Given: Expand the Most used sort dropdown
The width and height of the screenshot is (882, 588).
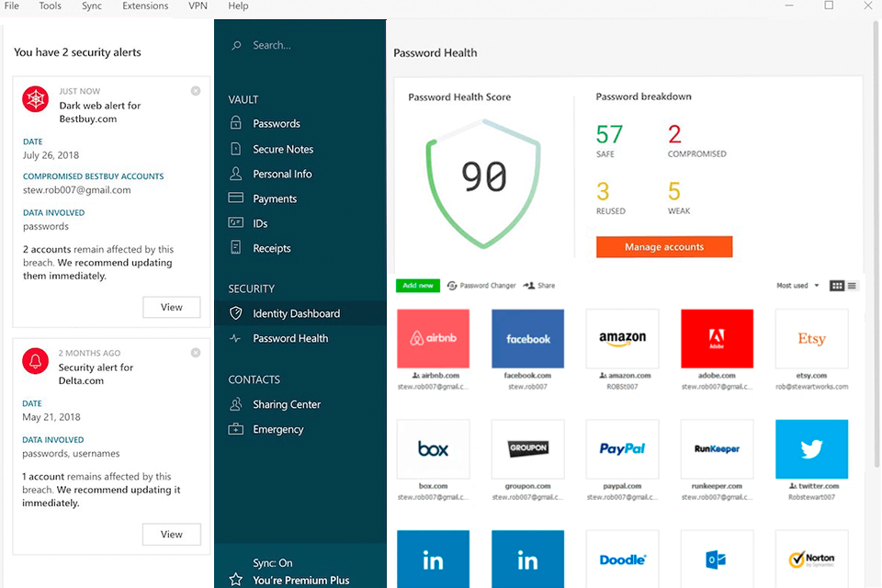Looking at the screenshot, I should click(797, 286).
